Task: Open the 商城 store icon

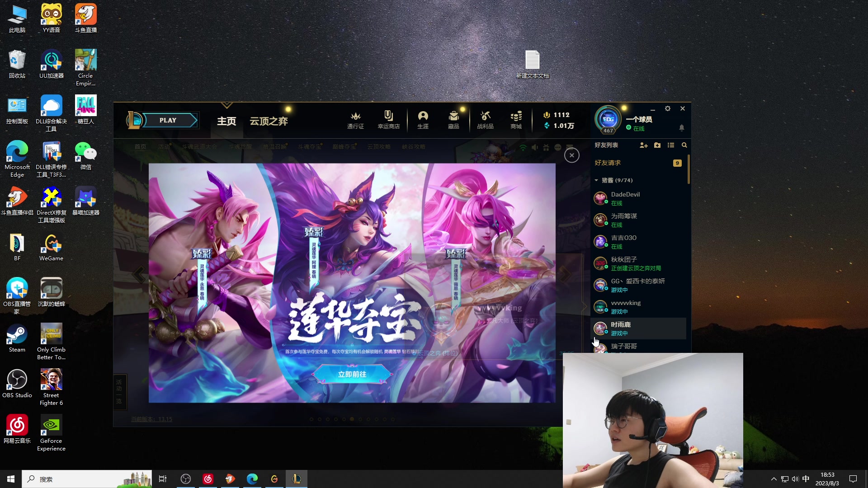Action: click(516, 120)
